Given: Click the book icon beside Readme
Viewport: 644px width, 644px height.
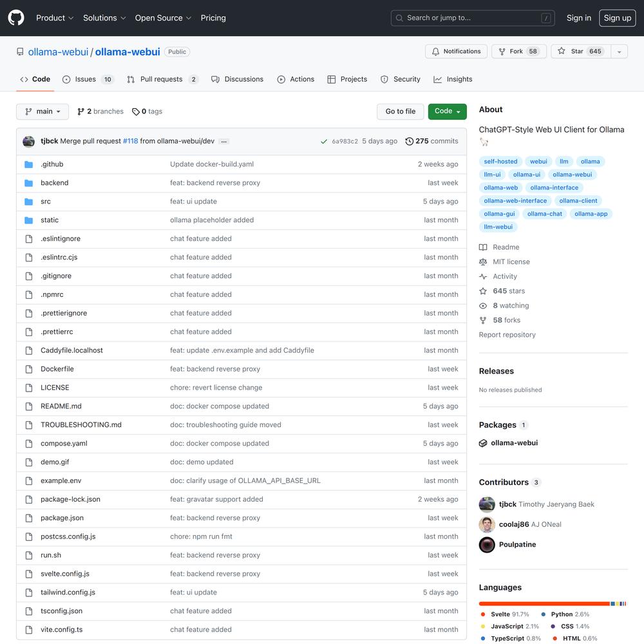Looking at the screenshot, I should pos(483,247).
